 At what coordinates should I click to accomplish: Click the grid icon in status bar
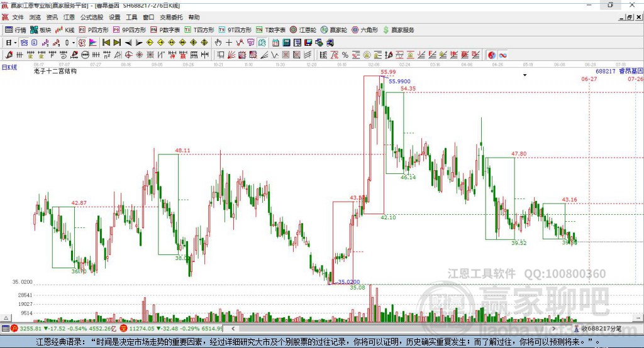(5, 329)
